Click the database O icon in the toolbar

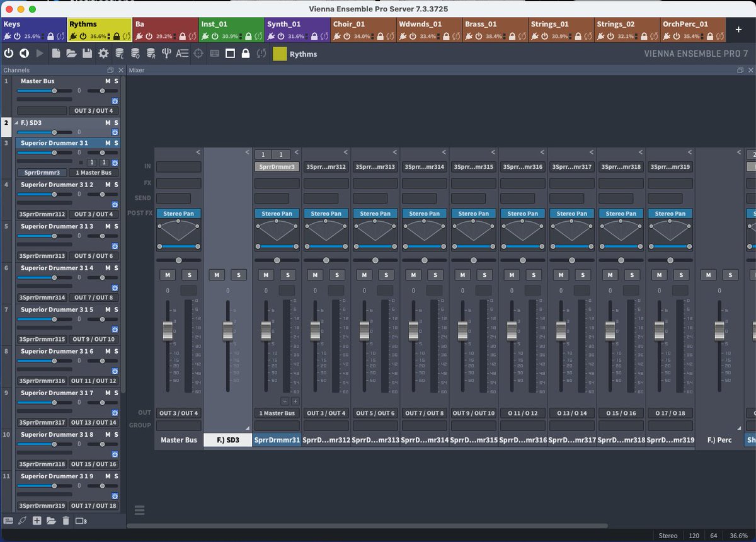(x=135, y=54)
